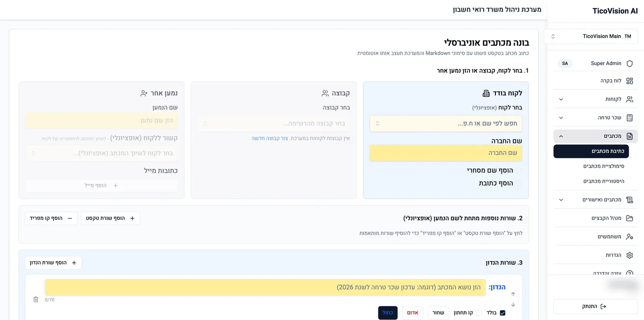
Task: Click the מכתבים ואישורים scroll icon
Action: point(630,200)
